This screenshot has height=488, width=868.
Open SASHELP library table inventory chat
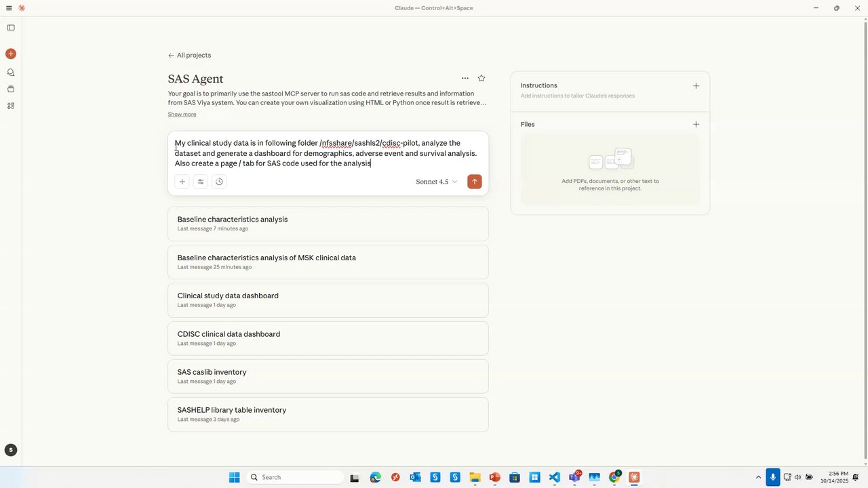[328, 414]
